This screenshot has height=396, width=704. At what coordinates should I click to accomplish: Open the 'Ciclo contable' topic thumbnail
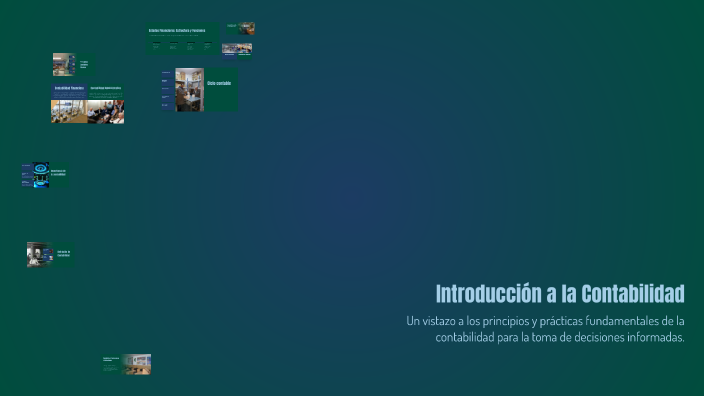200,89
